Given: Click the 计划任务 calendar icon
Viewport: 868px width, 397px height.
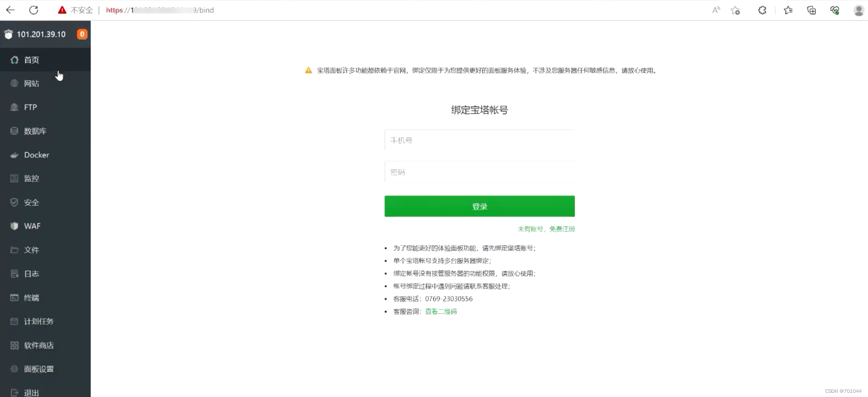Looking at the screenshot, I should (14, 321).
